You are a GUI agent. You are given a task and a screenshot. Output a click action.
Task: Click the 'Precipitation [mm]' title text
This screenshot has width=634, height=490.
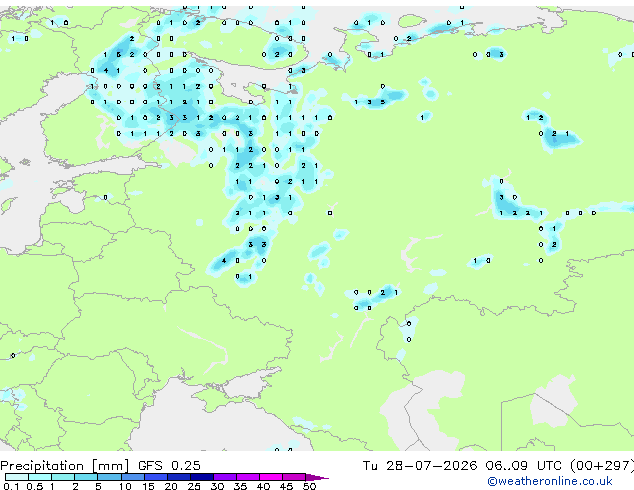click(65, 466)
